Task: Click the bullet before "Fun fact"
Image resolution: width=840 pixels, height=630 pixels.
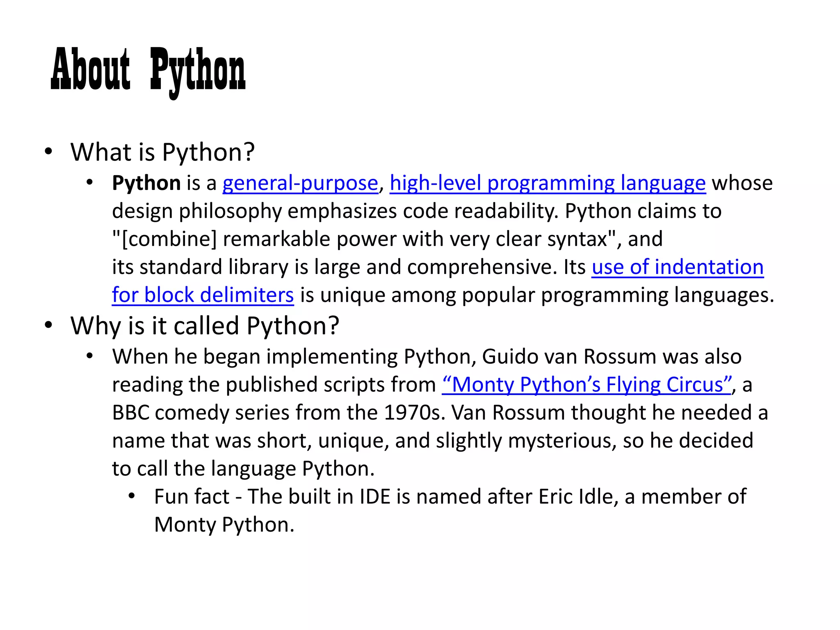Action: (x=132, y=496)
